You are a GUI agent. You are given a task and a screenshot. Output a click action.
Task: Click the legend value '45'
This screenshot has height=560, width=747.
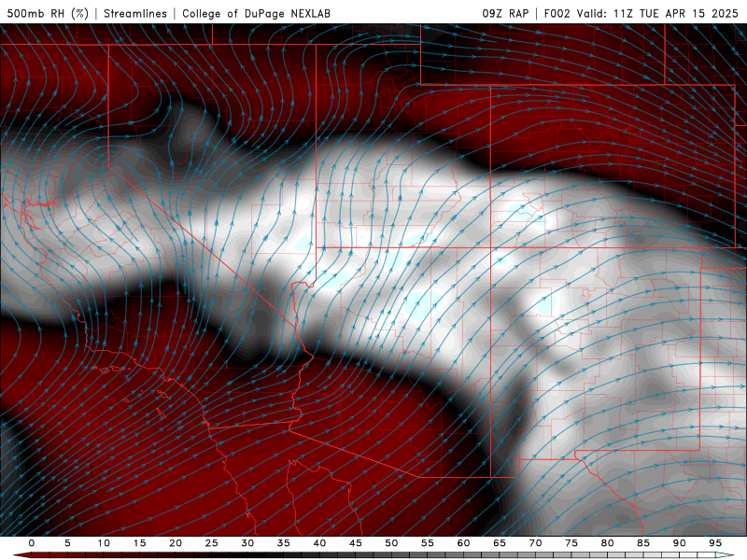point(356,543)
